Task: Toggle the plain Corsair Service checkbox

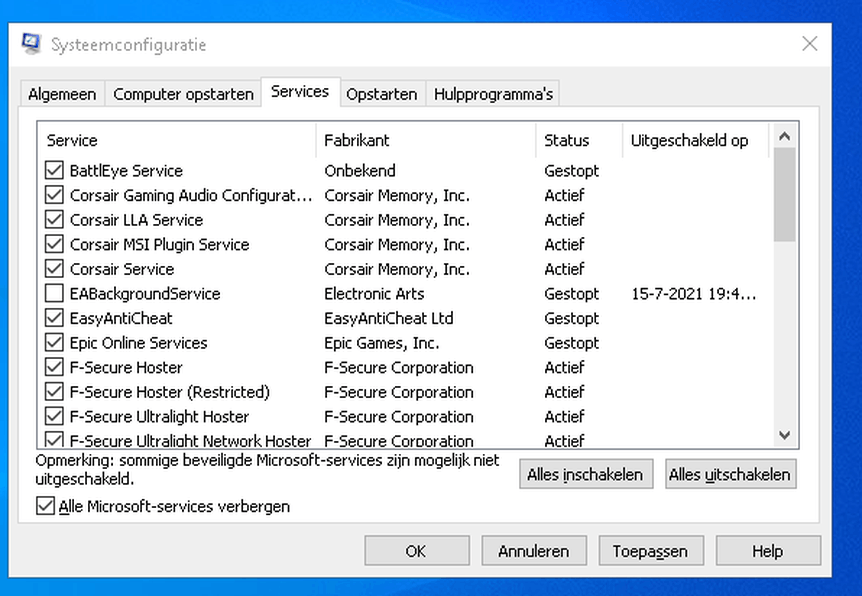Action: [x=54, y=269]
